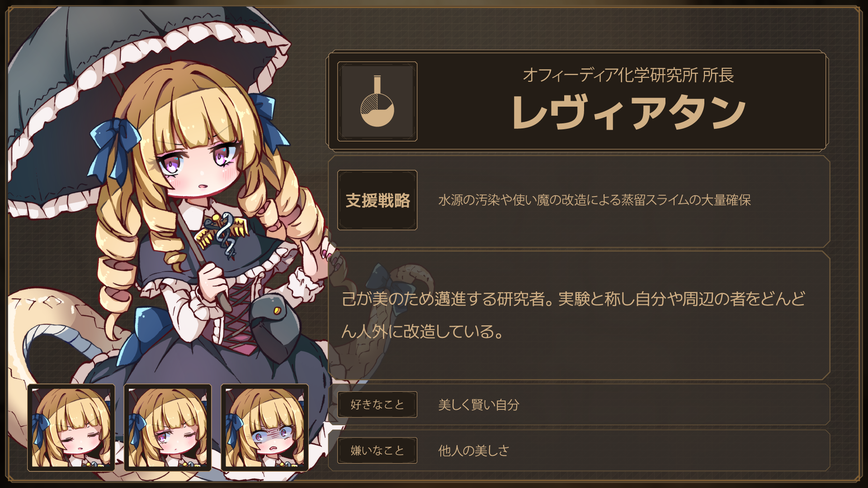The height and width of the screenshot is (488, 868).
Task: Click the support strategy description text
Action: click(594, 200)
